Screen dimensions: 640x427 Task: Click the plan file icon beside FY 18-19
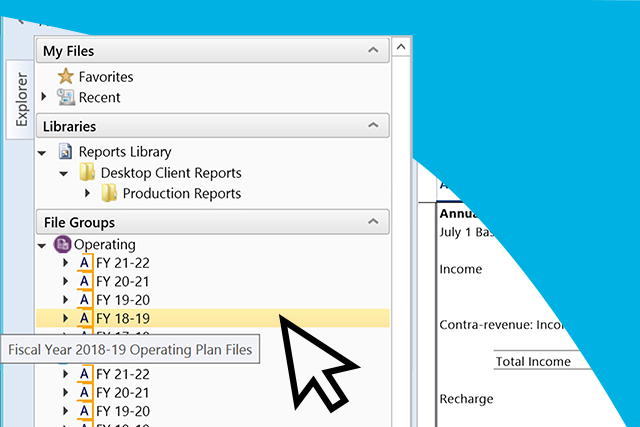84,319
